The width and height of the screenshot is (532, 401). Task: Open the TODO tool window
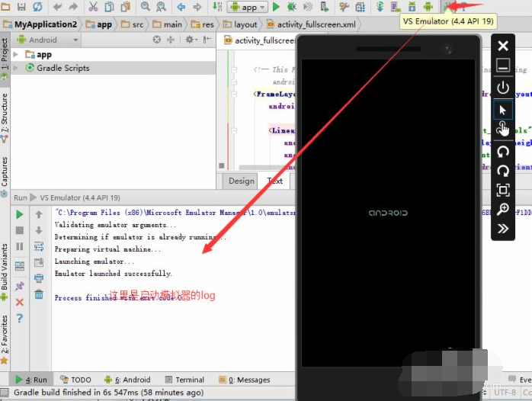click(75, 380)
